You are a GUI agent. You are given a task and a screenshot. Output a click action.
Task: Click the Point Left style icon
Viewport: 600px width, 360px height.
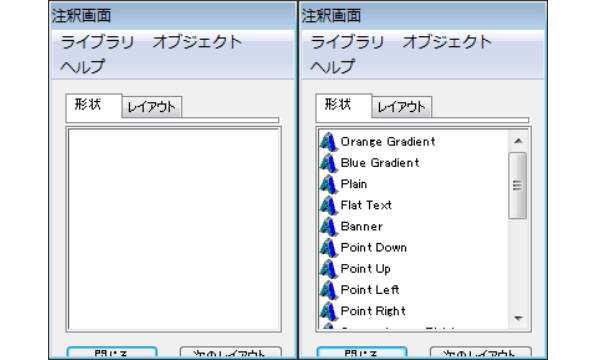point(328,290)
